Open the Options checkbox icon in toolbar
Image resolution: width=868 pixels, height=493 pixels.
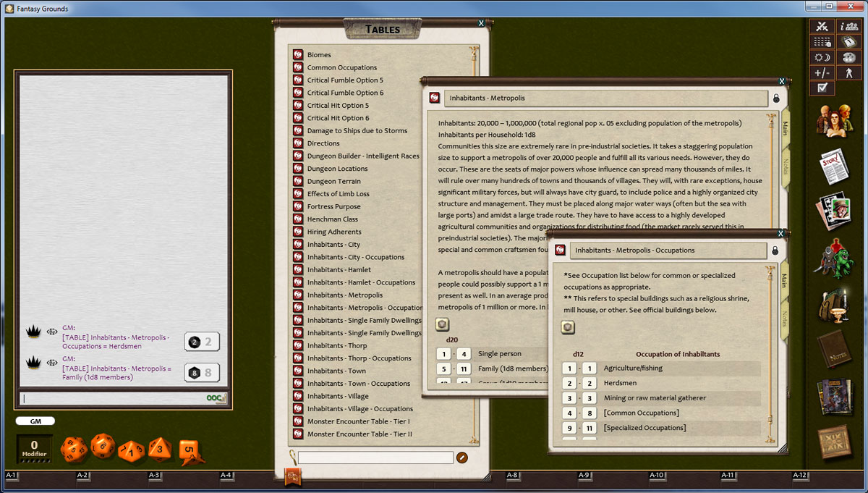pos(822,88)
